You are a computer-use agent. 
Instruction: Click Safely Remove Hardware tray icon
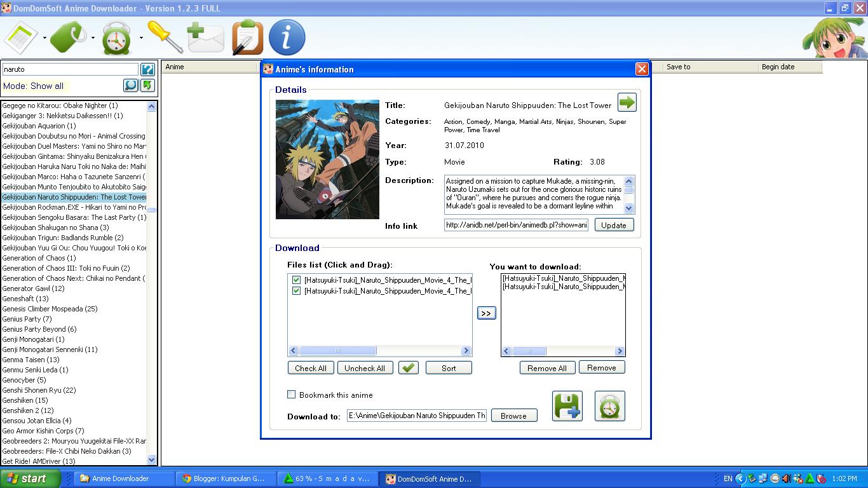[x=752, y=478]
